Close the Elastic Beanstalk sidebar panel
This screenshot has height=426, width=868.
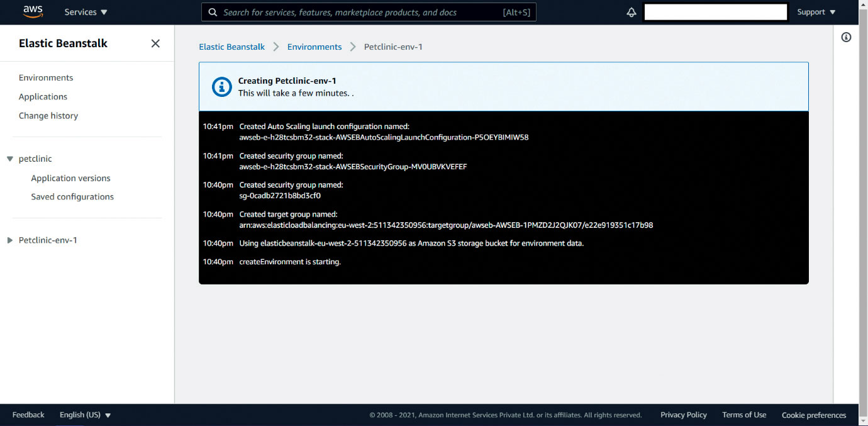coord(155,43)
